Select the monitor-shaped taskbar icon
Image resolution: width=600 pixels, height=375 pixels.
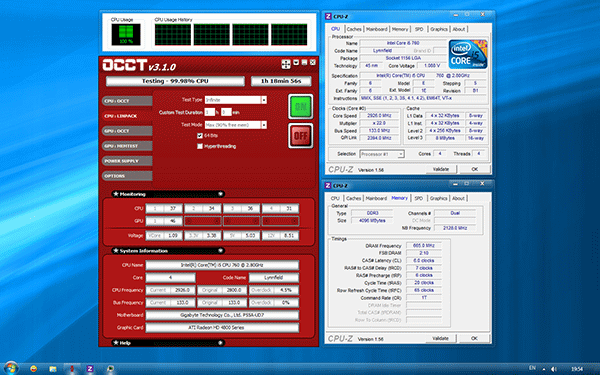(x=110, y=369)
